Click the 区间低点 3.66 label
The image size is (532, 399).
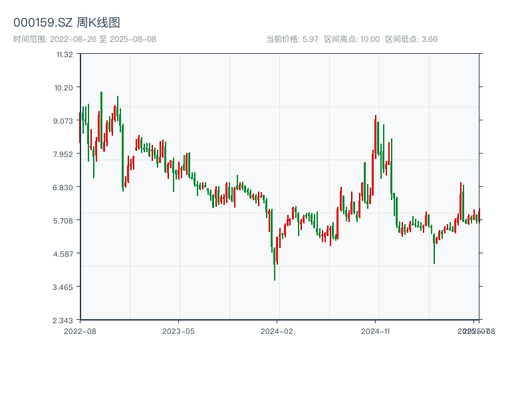pos(412,39)
